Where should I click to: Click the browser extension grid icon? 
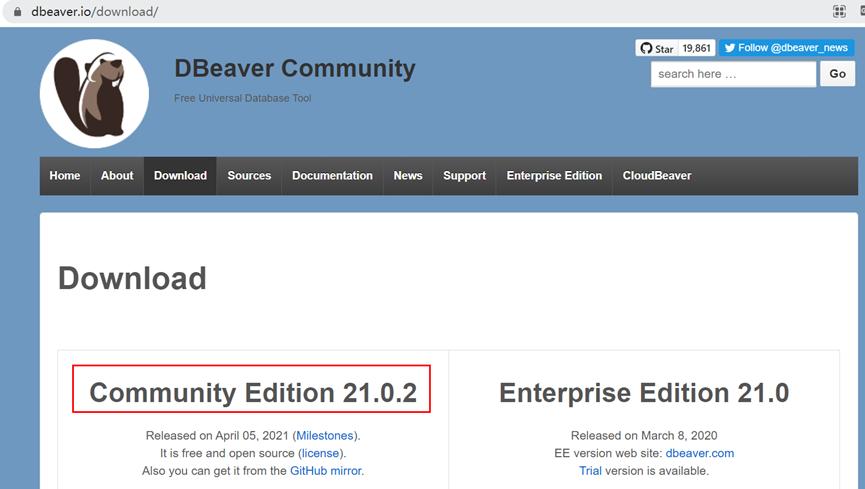839,12
